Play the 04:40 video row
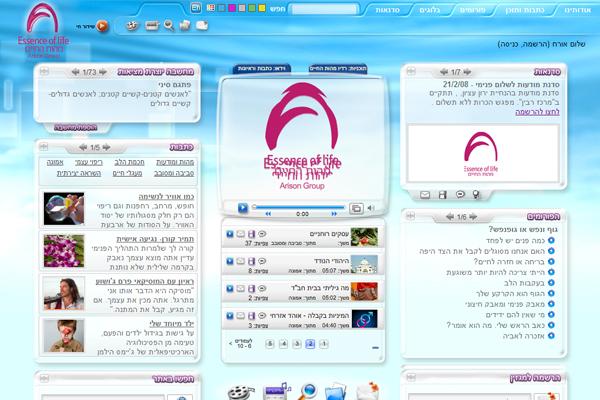Screen dimensions: 600x400 [230, 316]
